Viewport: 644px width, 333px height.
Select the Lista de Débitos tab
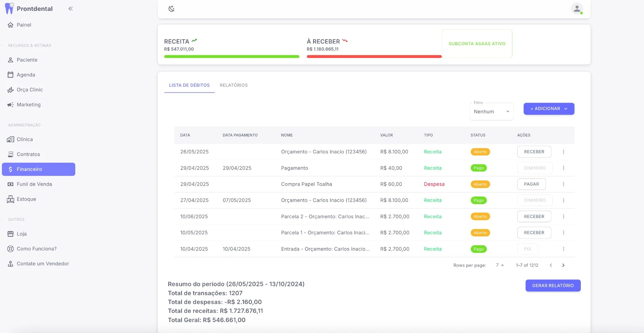tap(189, 85)
